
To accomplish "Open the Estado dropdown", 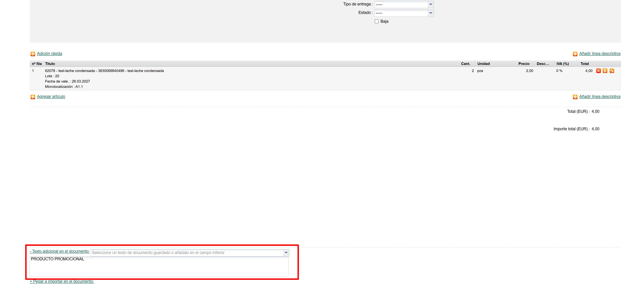I will (x=431, y=13).
